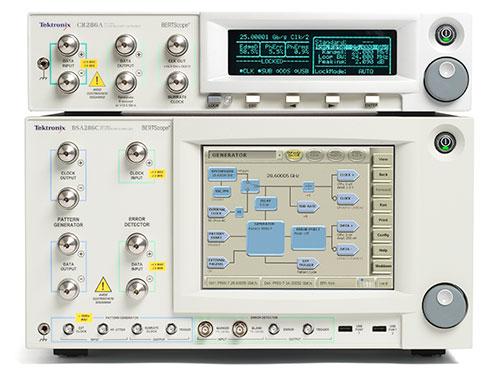Click BSA286C Clock Output positive connector
Viewport: 500px width, 375px height.
[68, 153]
